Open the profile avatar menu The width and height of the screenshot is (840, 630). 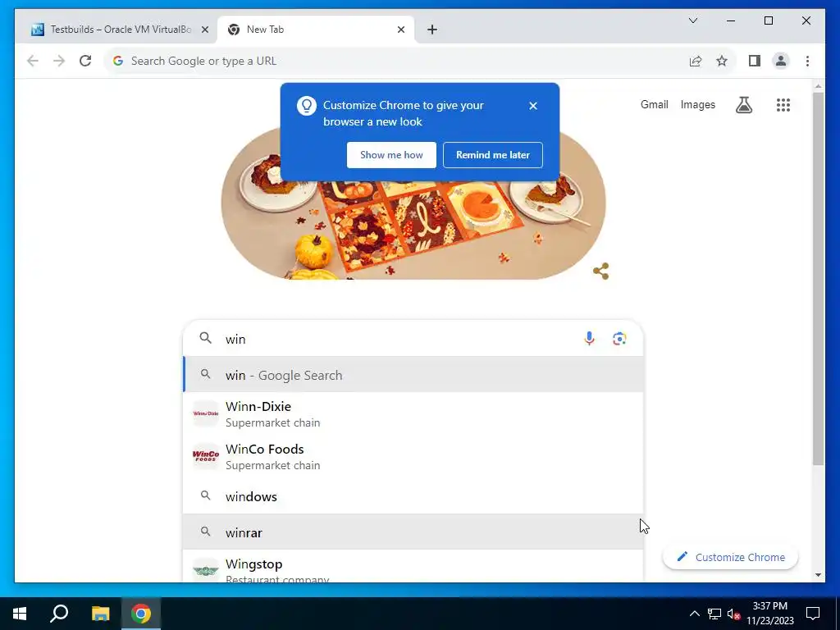[781, 61]
